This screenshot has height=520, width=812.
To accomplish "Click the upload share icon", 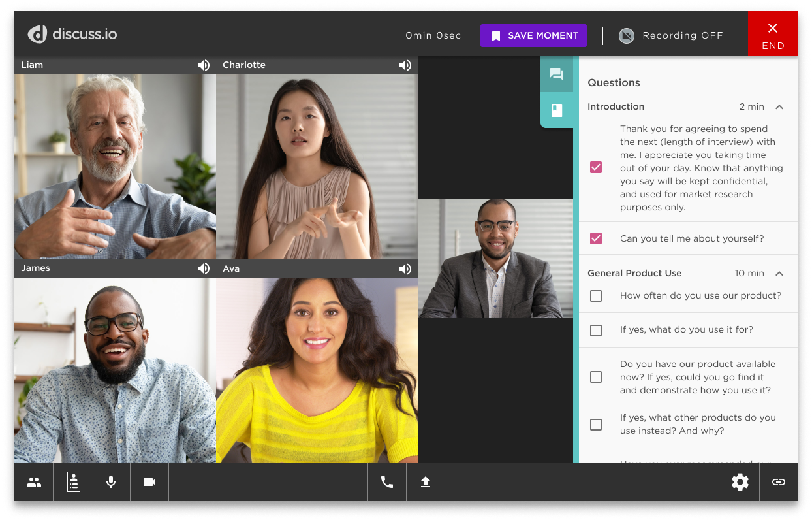I will pyautogui.click(x=426, y=482).
